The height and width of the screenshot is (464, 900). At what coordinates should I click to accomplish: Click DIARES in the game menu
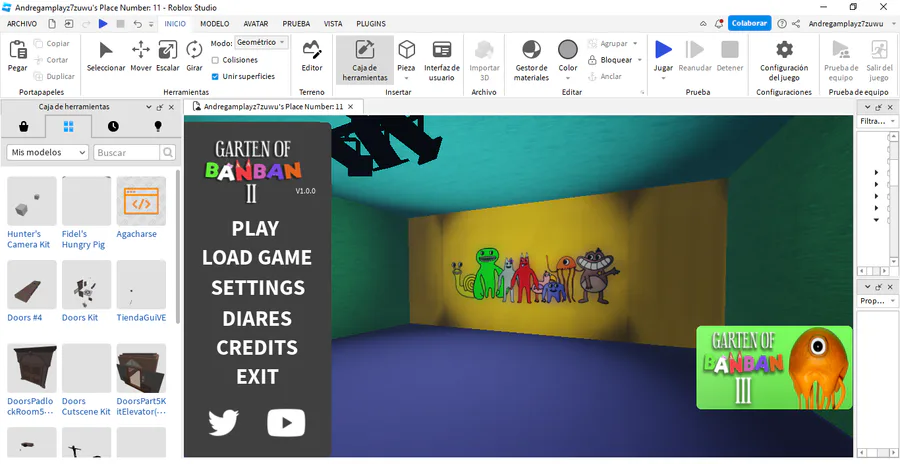257,319
